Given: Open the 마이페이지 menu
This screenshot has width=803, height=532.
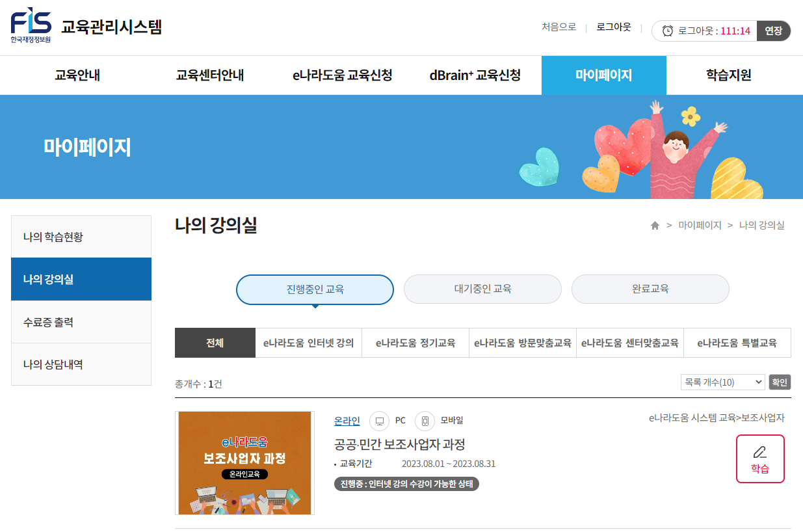Looking at the screenshot, I should [x=604, y=75].
